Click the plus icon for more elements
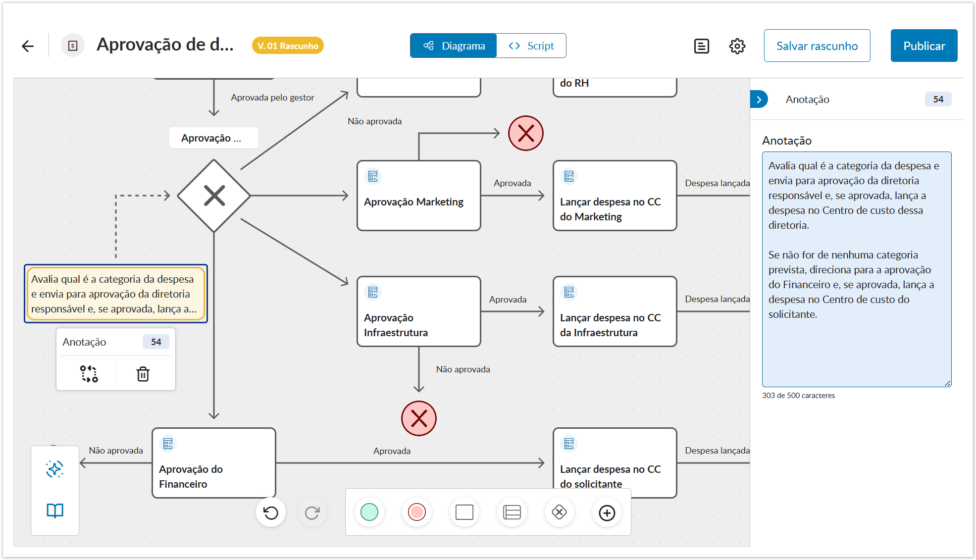The height and width of the screenshot is (560, 976). coord(607,512)
